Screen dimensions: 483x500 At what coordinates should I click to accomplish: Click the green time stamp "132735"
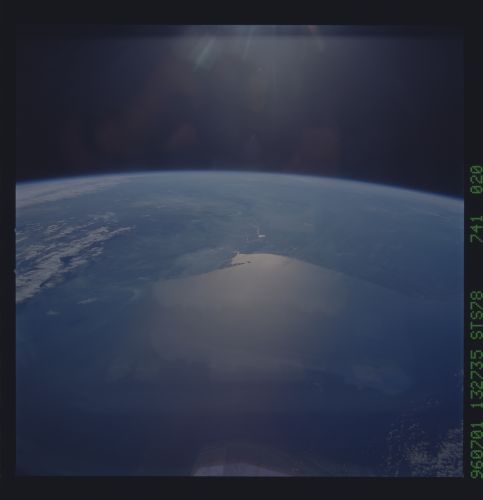click(476, 379)
